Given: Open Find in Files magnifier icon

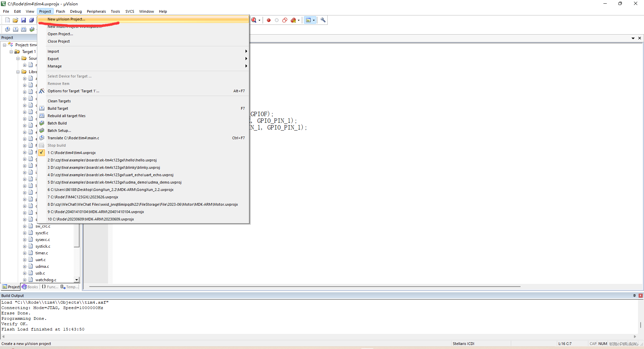Looking at the screenshot, I should coord(254,20).
